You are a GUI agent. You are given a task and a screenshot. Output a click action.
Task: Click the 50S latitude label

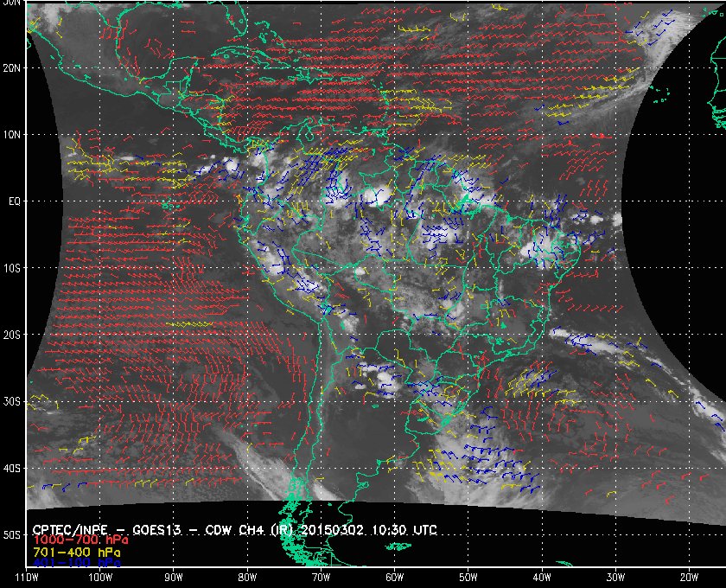(11, 534)
